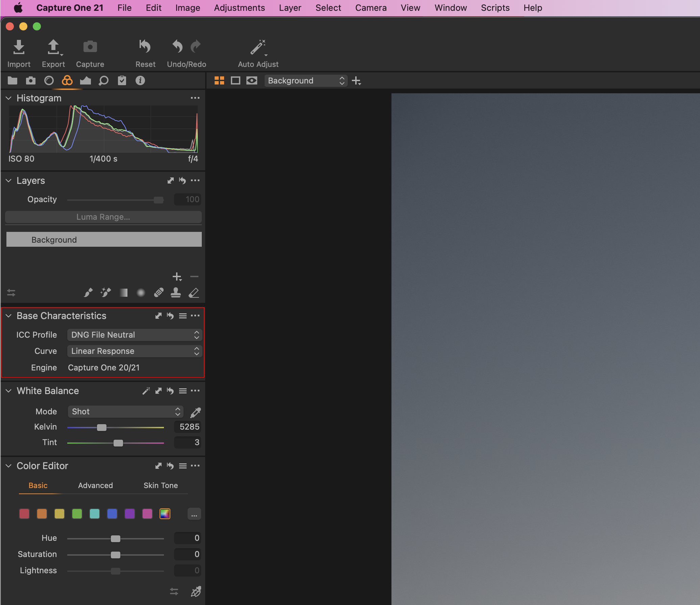Click White Balance auto adjust wand icon
Screen dimensions: 700x605
pyautogui.click(x=146, y=391)
